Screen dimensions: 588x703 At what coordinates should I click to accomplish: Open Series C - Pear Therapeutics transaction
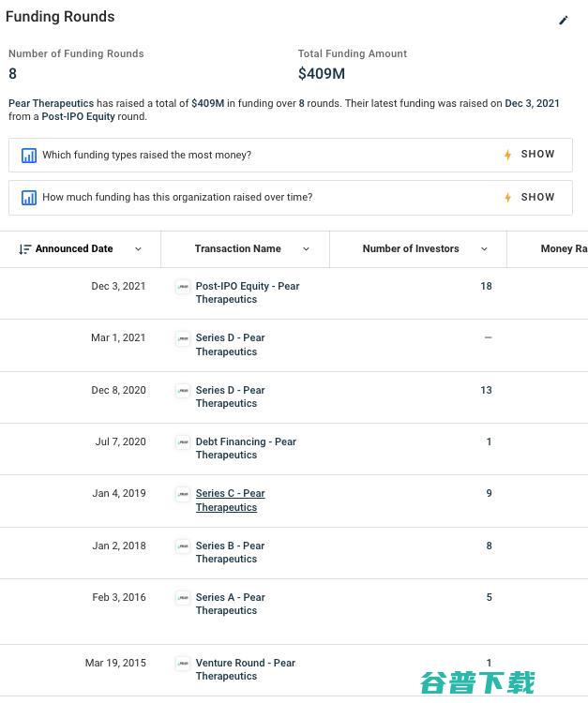(x=230, y=501)
